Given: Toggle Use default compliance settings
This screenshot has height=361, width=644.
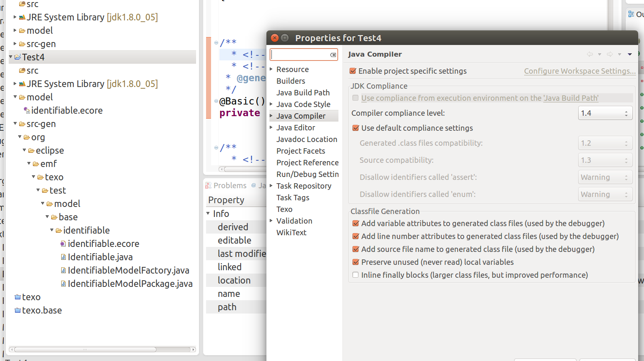Looking at the screenshot, I should coord(356,128).
